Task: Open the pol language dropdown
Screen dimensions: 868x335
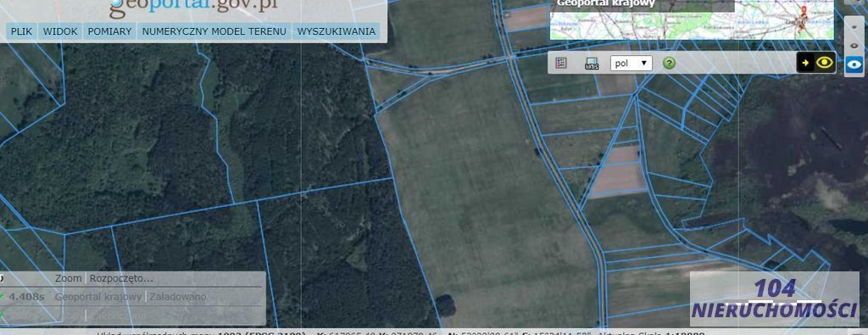Action: 631,63
